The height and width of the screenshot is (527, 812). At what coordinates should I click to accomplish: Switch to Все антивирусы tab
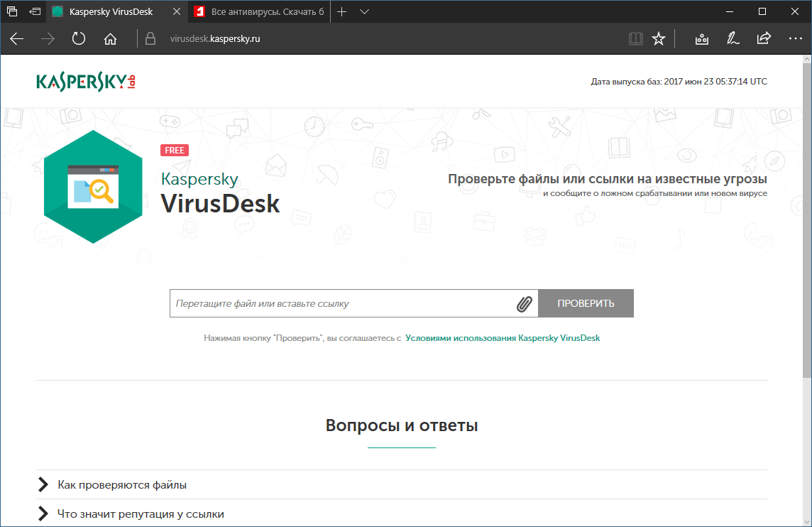point(260,11)
